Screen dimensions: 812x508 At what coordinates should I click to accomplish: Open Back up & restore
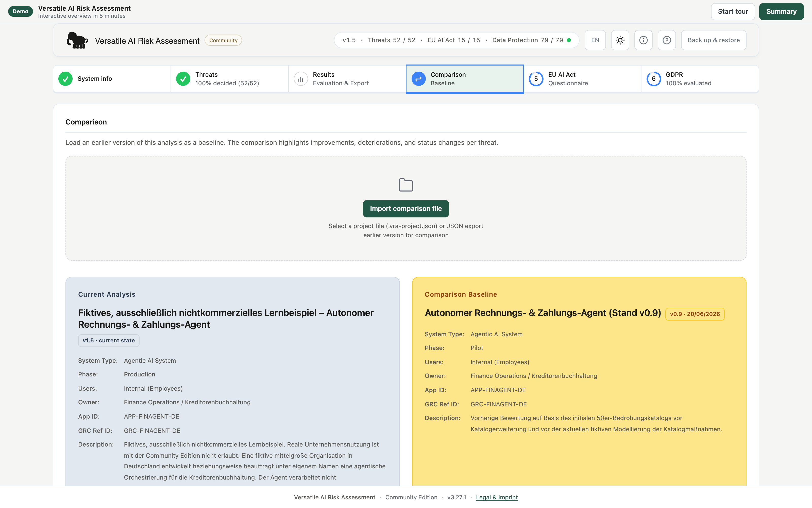coord(713,40)
